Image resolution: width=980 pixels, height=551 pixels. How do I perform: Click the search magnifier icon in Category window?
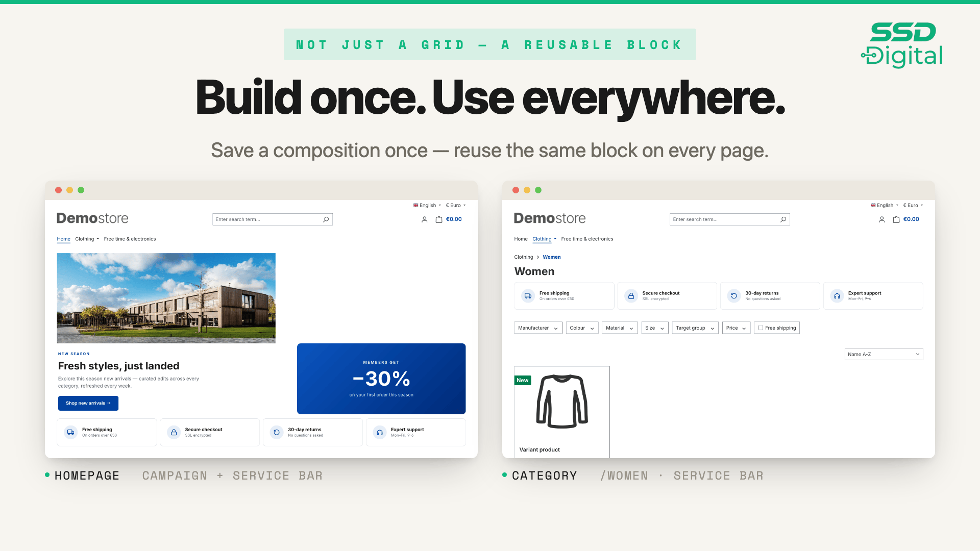tap(783, 219)
